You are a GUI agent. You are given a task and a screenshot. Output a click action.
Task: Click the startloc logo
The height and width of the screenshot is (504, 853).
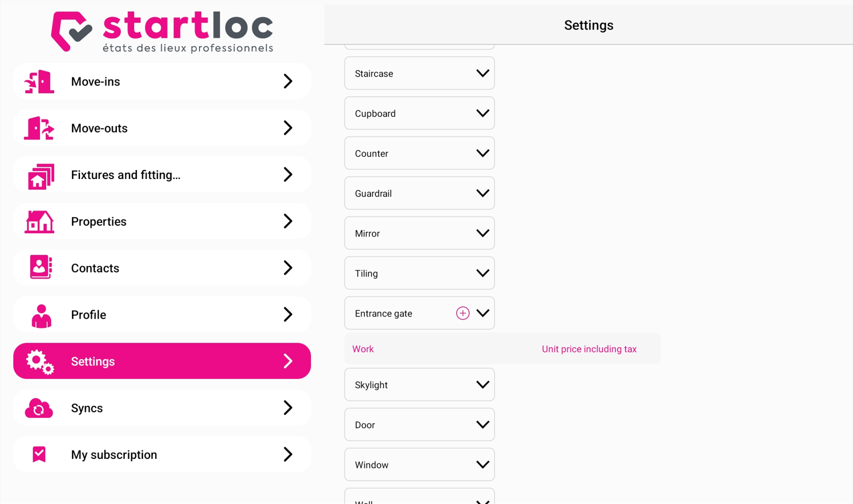click(x=162, y=32)
